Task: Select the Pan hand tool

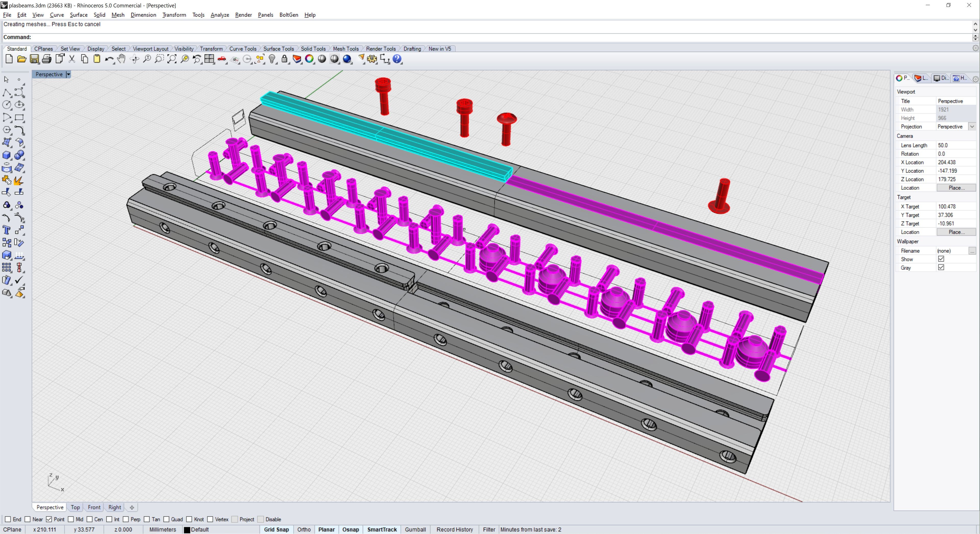Action: [121, 59]
